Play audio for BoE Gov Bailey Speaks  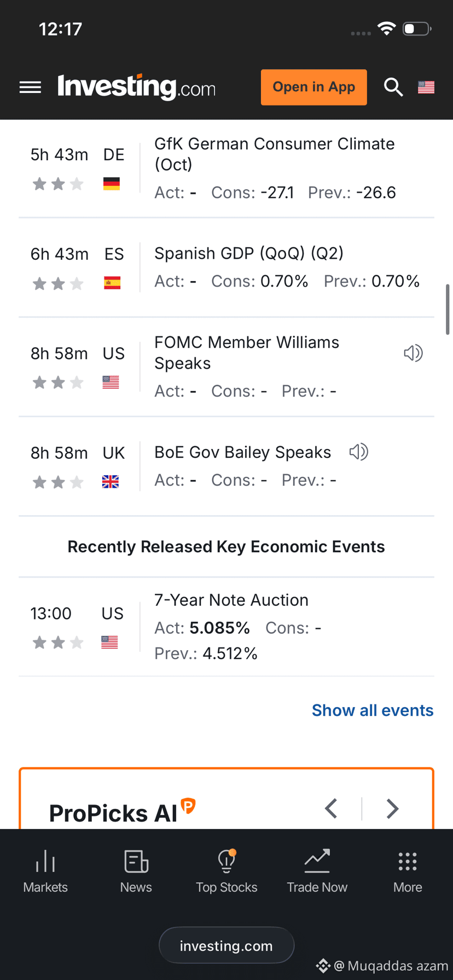point(359,452)
